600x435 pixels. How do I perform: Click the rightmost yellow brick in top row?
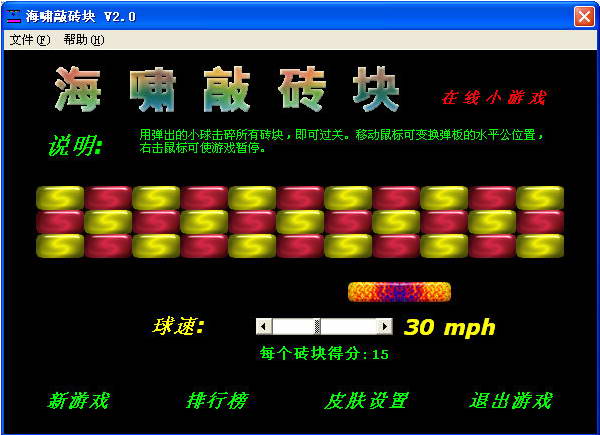(540, 198)
